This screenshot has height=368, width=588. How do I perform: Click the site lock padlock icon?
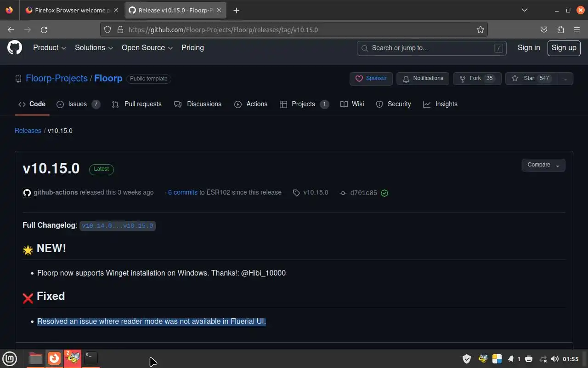click(120, 29)
